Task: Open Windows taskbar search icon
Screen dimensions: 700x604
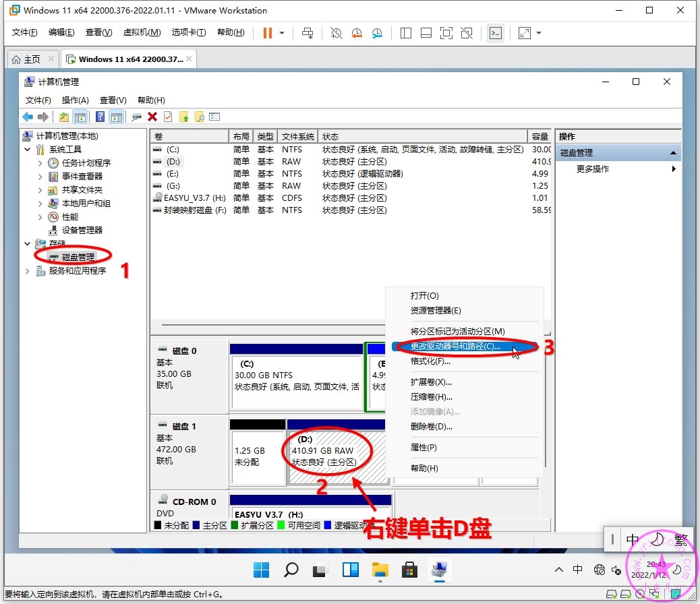Action: click(x=291, y=570)
